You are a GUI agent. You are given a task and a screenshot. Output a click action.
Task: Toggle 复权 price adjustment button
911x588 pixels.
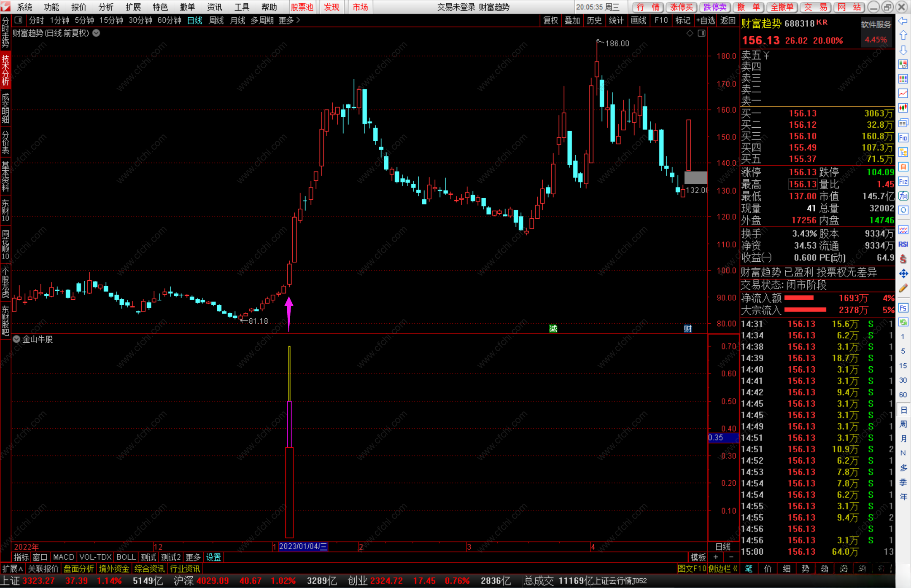[550, 20]
